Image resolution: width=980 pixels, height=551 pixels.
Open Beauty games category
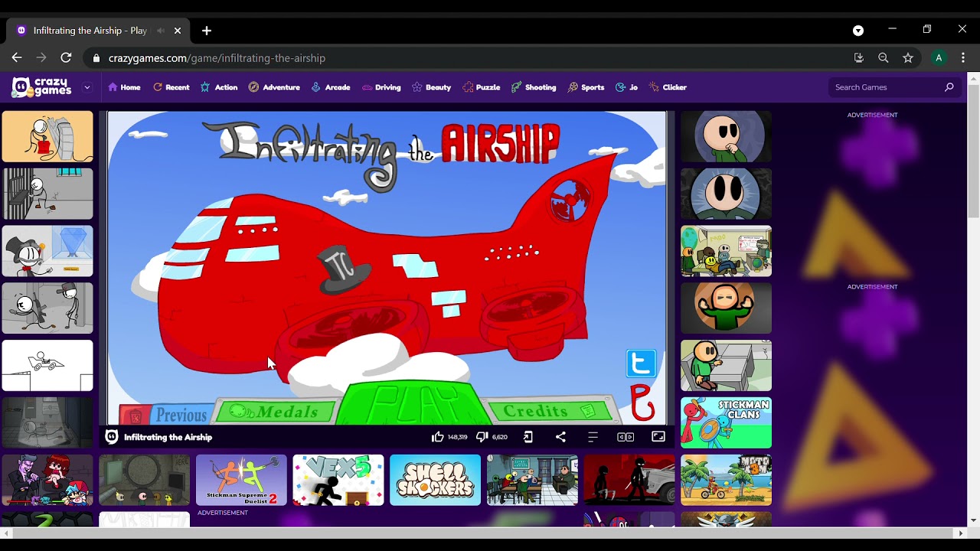[431, 87]
